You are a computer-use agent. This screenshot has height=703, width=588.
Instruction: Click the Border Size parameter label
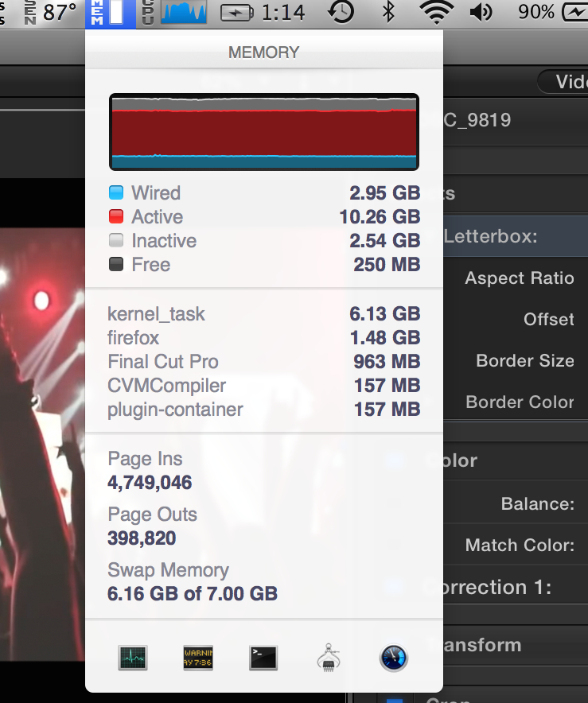coord(525,360)
